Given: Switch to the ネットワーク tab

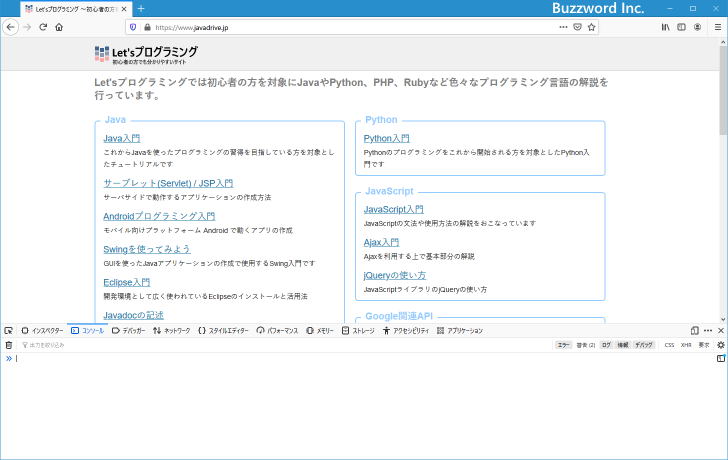Looking at the screenshot, I should coord(172,330).
